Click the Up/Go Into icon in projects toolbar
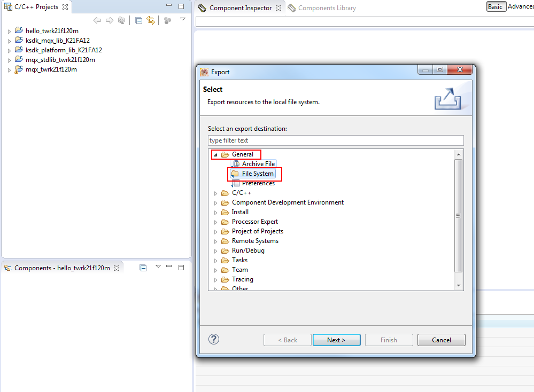 [x=121, y=20]
